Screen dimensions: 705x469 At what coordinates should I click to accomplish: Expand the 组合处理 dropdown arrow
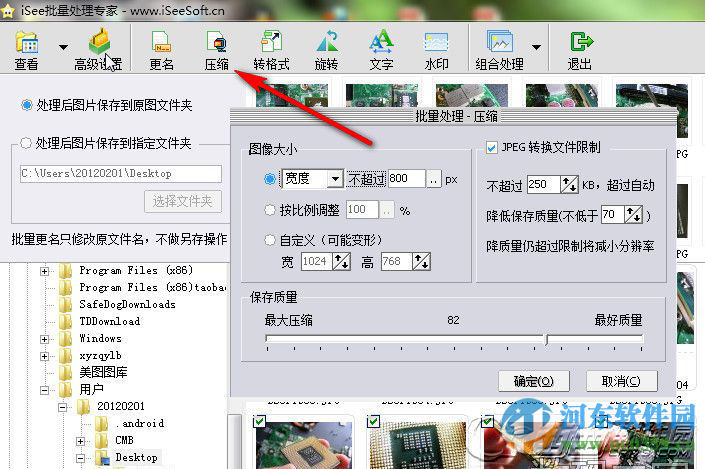coord(536,47)
